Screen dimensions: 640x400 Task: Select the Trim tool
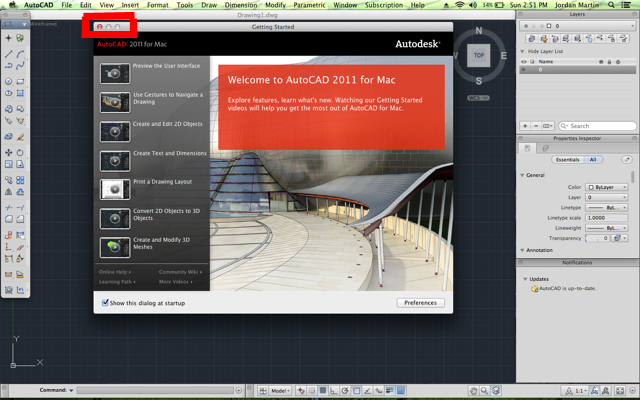(x=8, y=207)
